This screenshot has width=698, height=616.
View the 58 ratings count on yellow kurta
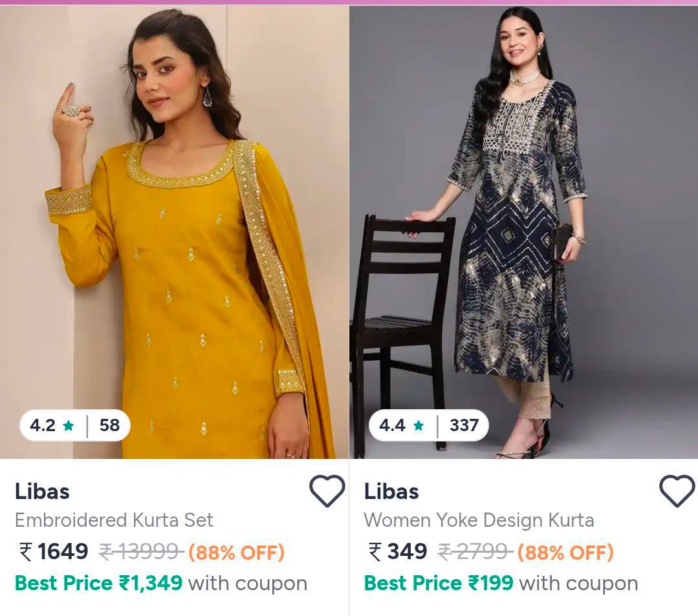[x=109, y=425]
